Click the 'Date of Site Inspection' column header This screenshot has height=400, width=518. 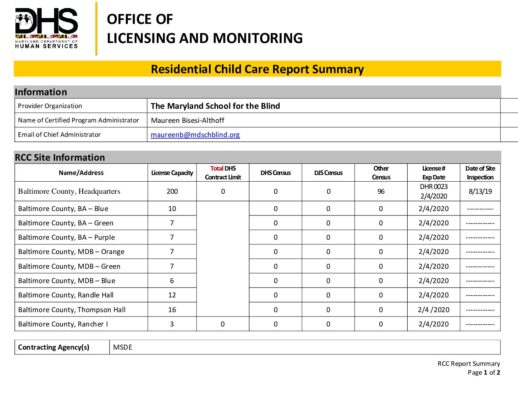coord(480,173)
